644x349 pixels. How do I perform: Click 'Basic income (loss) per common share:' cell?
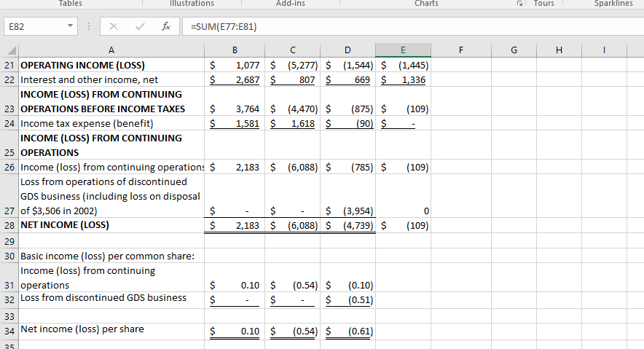[x=111, y=256]
